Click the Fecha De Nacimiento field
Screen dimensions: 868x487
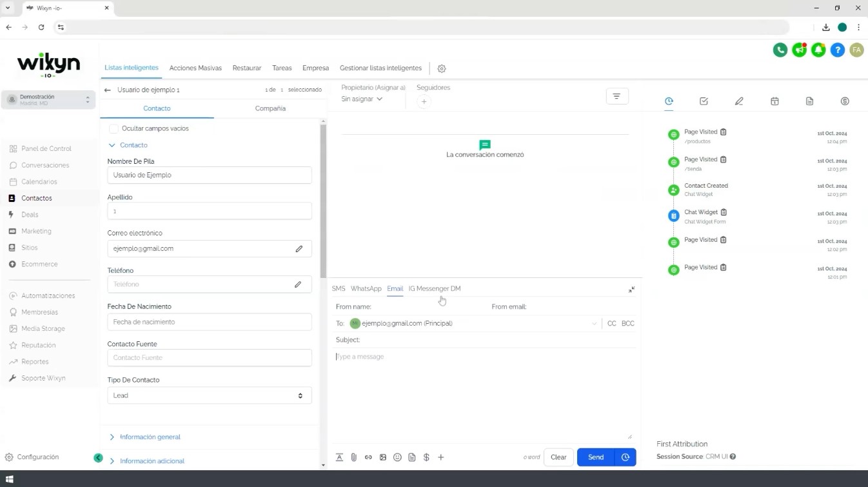pos(210,322)
